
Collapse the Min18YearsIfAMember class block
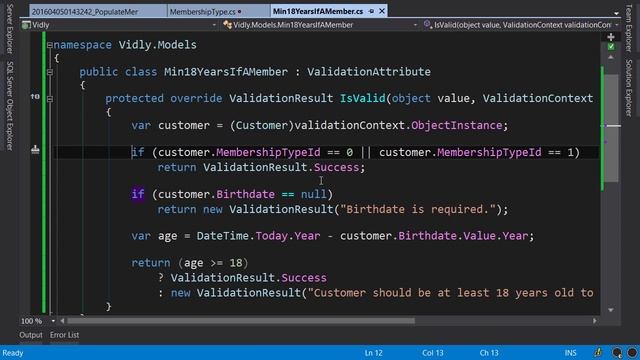[x=50, y=72]
